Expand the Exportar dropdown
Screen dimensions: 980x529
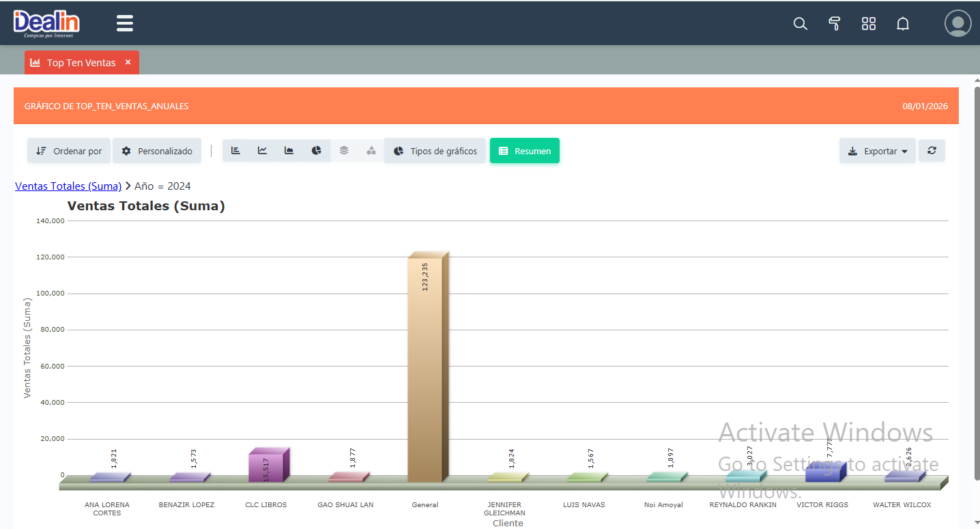(x=878, y=151)
